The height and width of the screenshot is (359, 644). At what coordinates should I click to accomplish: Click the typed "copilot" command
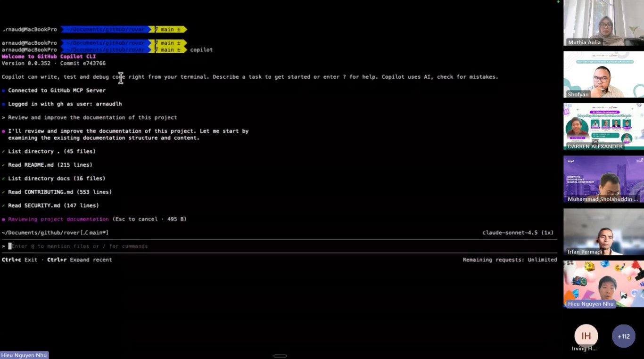point(201,50)
